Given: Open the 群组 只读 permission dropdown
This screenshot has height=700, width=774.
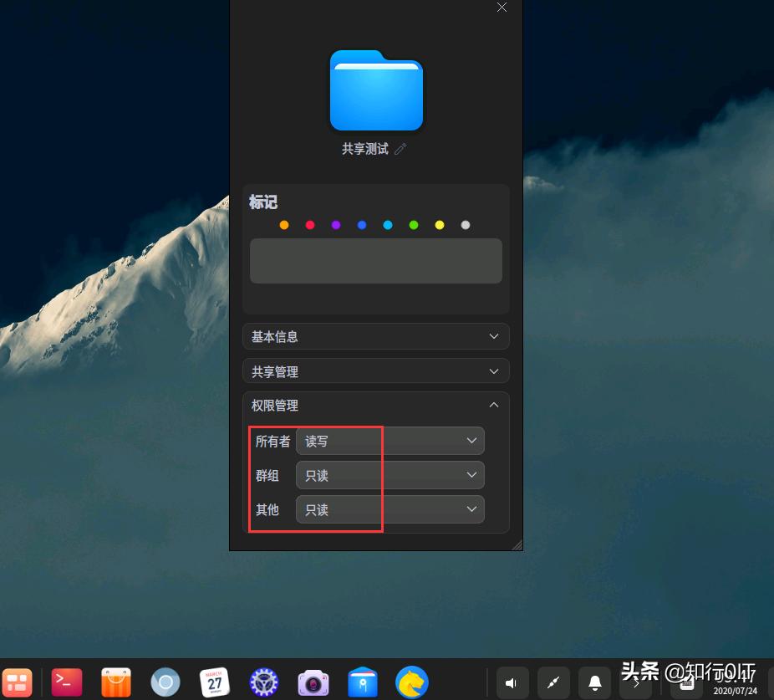Looking at the screenshot, I should [389, 475].
